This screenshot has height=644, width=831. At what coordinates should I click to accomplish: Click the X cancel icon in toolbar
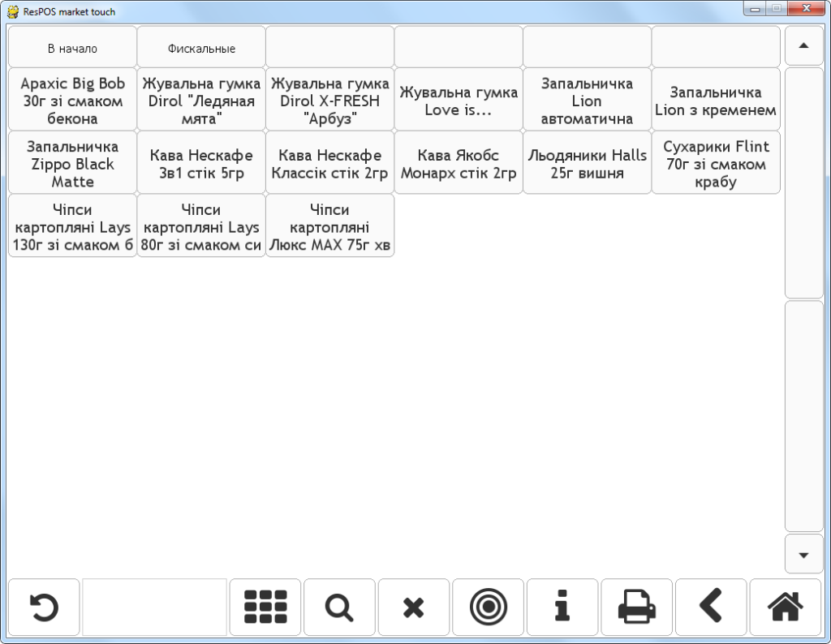[x=414, y=607]
